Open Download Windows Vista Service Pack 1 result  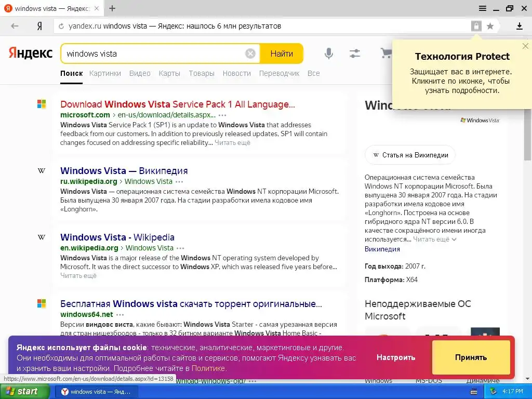tap(178, 104)
